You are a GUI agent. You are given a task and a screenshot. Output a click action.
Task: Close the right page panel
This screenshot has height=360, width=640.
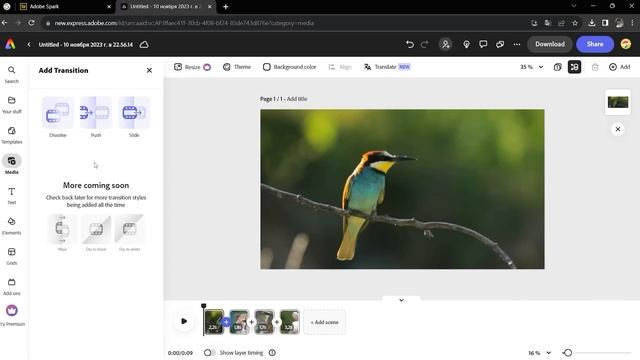tap(618, 129)
